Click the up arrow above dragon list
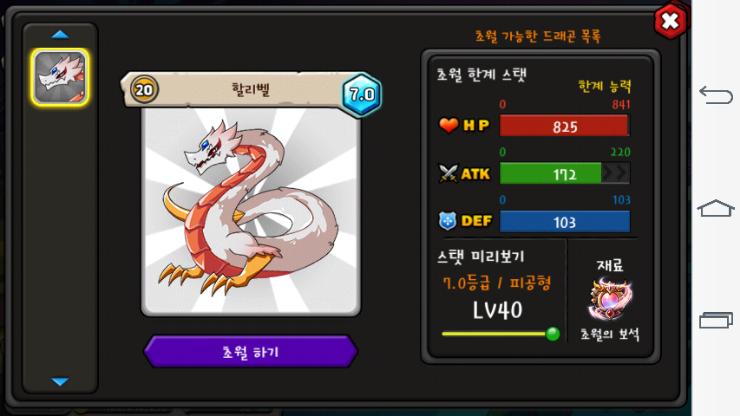The height and width of the screenshot is (416, 740). 60,34
